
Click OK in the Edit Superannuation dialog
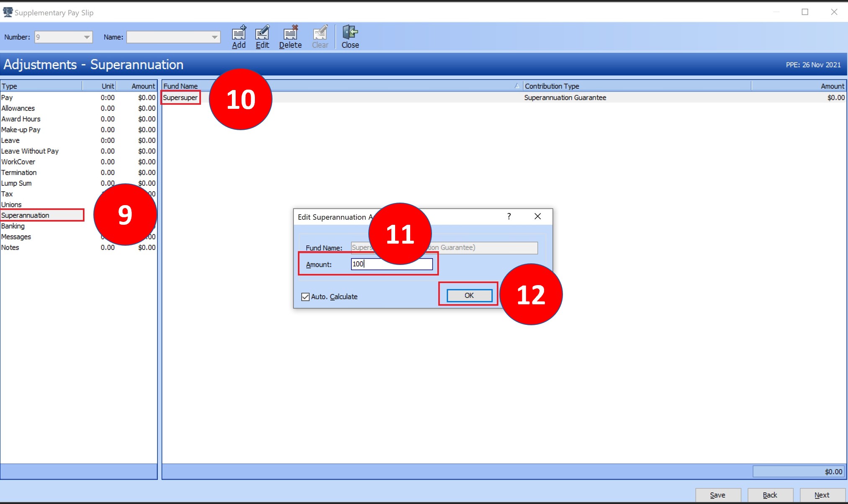coord(469,296)
